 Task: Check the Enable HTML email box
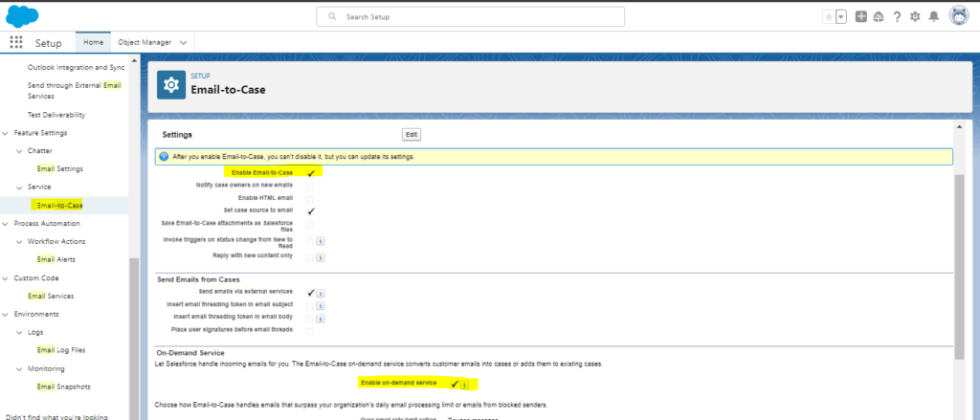tap(310, 198)
